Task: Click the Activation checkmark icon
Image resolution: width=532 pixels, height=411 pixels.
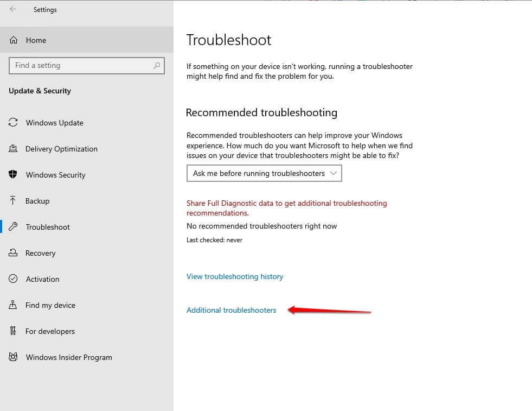Action: click(x=13, y=279)
